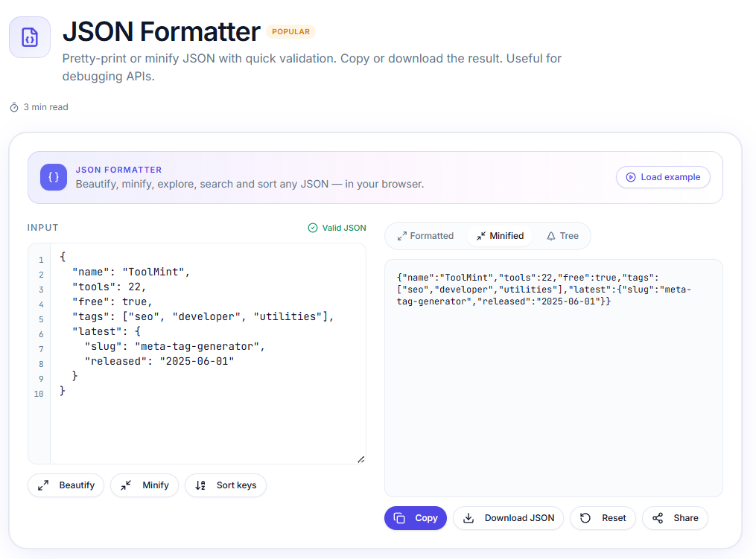
Task: Click the download arrow icon
Action: [x=468, y=518]
